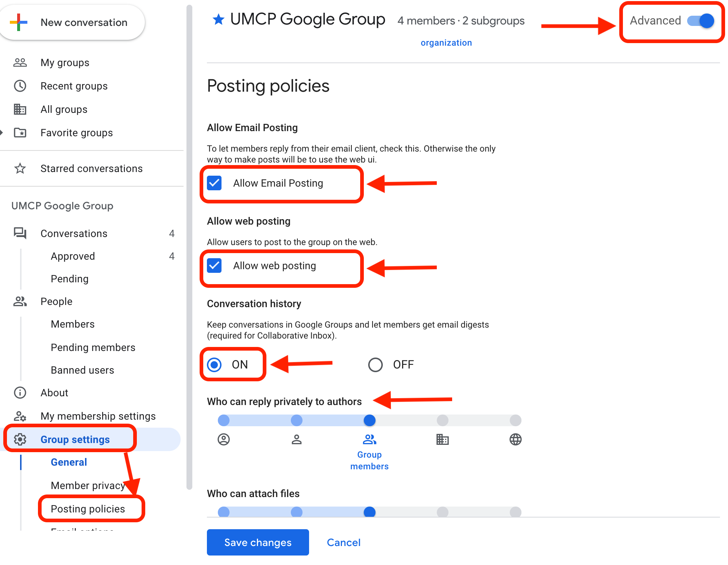Select Posting policies menu item
The height and width of the screenshot is (565, 728).
pos(88,508)
